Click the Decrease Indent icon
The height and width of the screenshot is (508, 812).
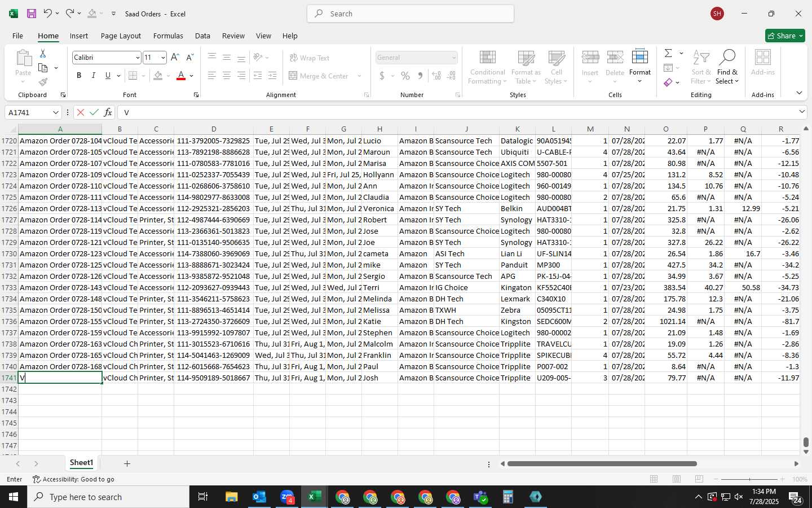point(258,76)
